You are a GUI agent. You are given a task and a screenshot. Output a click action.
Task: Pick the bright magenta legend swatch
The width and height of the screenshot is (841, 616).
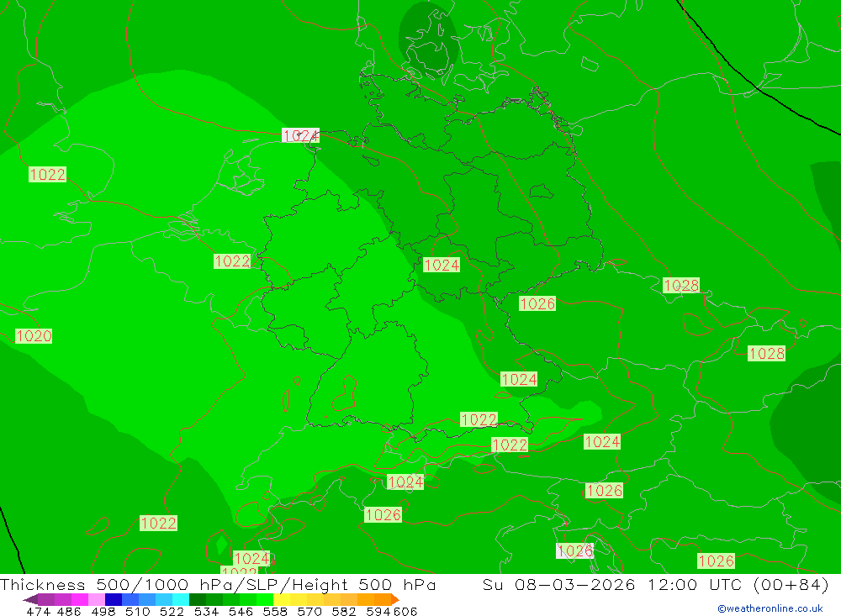point(79,599)
